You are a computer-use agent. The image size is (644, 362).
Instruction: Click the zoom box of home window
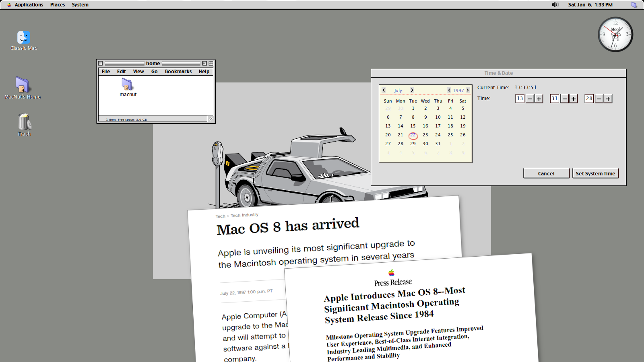(204, 64)
